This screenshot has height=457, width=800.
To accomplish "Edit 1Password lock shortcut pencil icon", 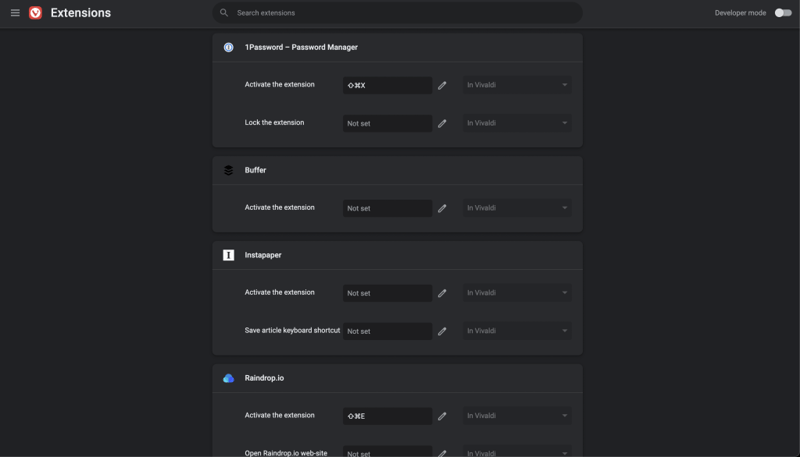I will pyautogui.click(x=442, y=124).
